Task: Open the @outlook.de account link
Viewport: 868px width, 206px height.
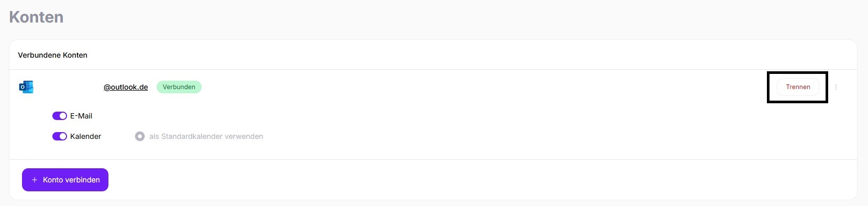Action: pyautogui.click(x=126, y=87)
